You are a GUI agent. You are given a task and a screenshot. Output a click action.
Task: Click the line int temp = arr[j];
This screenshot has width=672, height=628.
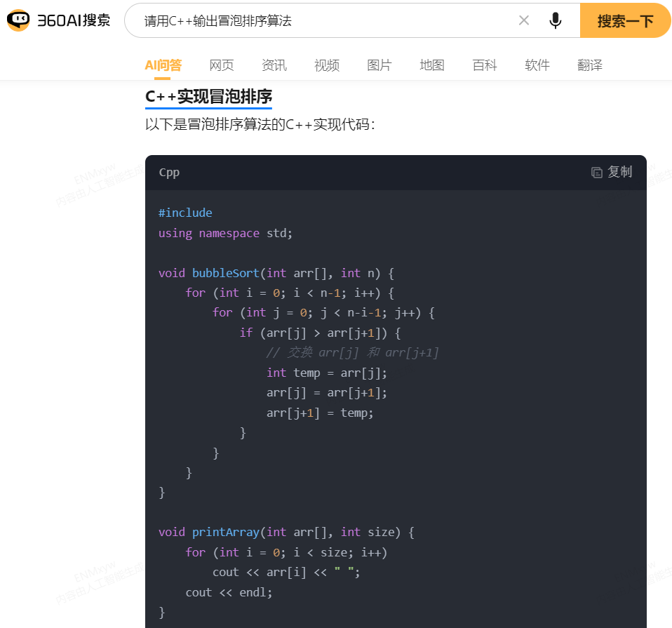pos(327,373)
